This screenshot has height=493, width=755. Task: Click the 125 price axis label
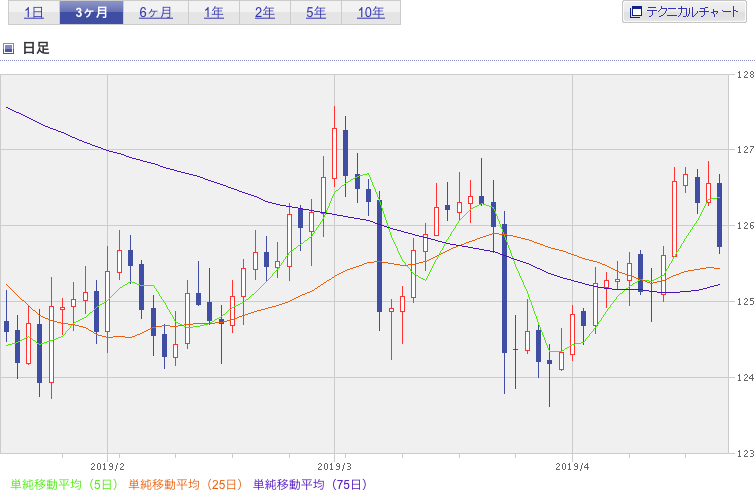(x=745, y=302)
